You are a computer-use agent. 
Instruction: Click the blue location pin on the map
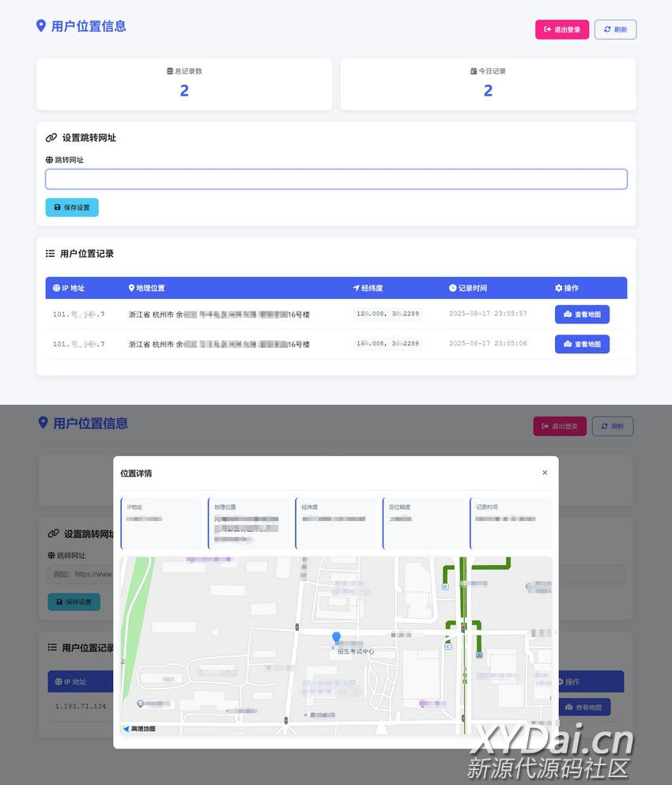pos(336,637)
